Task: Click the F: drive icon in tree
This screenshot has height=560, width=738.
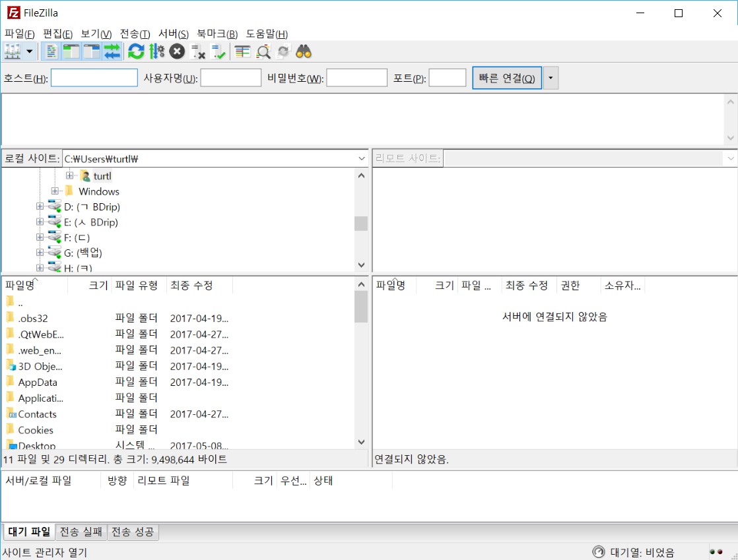Action: click(55, 237)
